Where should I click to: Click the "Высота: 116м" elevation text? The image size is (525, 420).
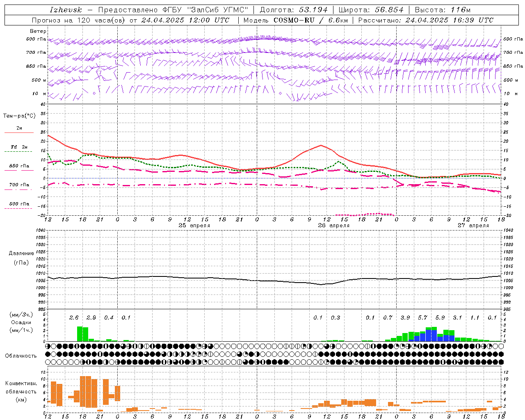click(x=443, y=10)
